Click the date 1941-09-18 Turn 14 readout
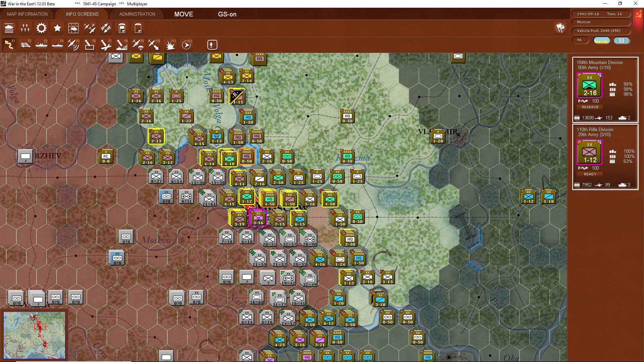 601,14
